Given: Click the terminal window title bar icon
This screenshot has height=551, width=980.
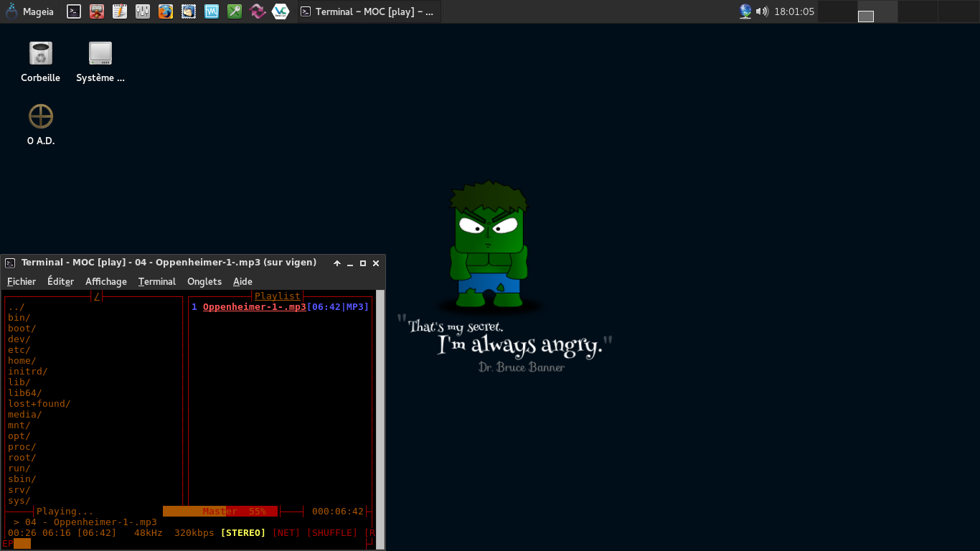Looking at the screenshot, I should [x=10, y=263].
